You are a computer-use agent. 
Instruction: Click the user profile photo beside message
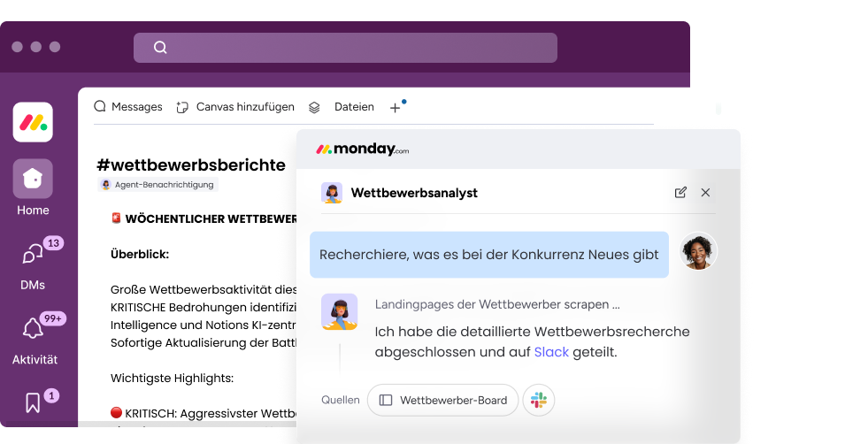click(698, 251)
